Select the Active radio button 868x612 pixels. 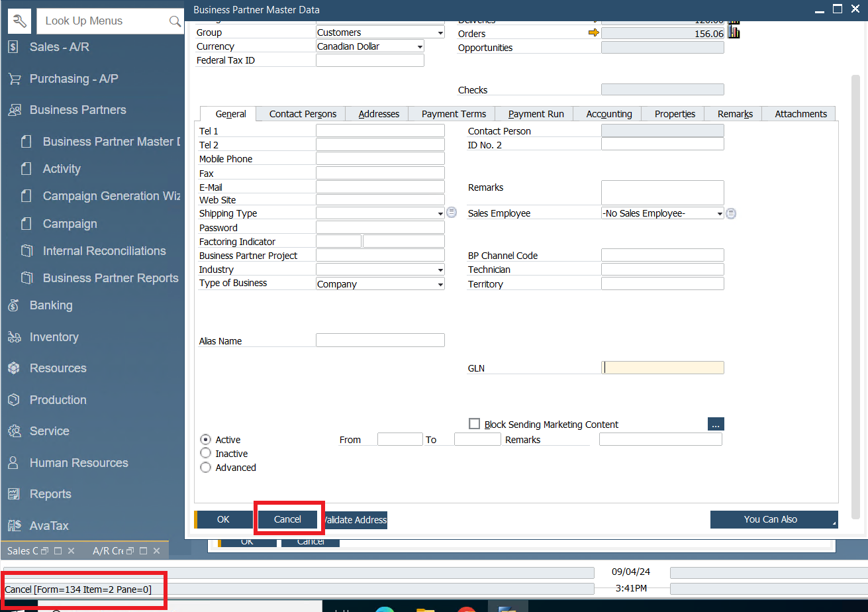pyautogui.click(x=205, y=439)
